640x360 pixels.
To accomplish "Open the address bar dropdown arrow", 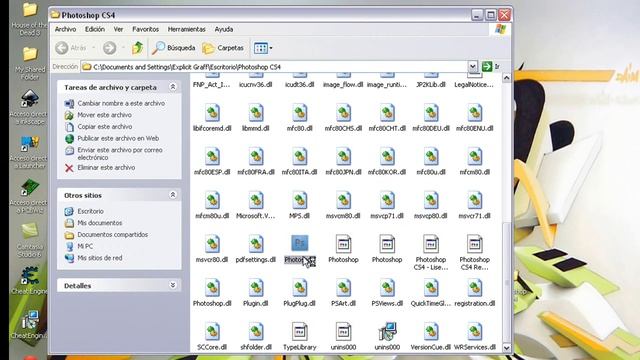I will [x=473, y=67].
